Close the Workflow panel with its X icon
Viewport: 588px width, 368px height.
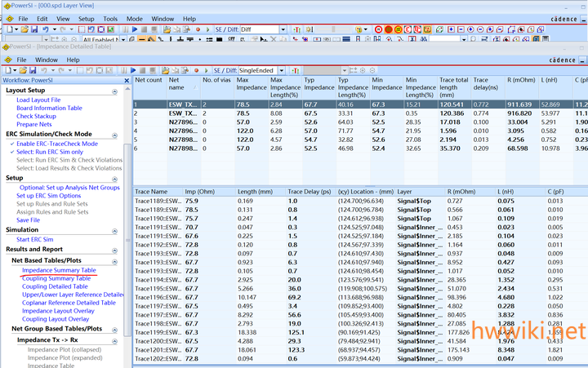pyautogui.click(x=127, y=80)
